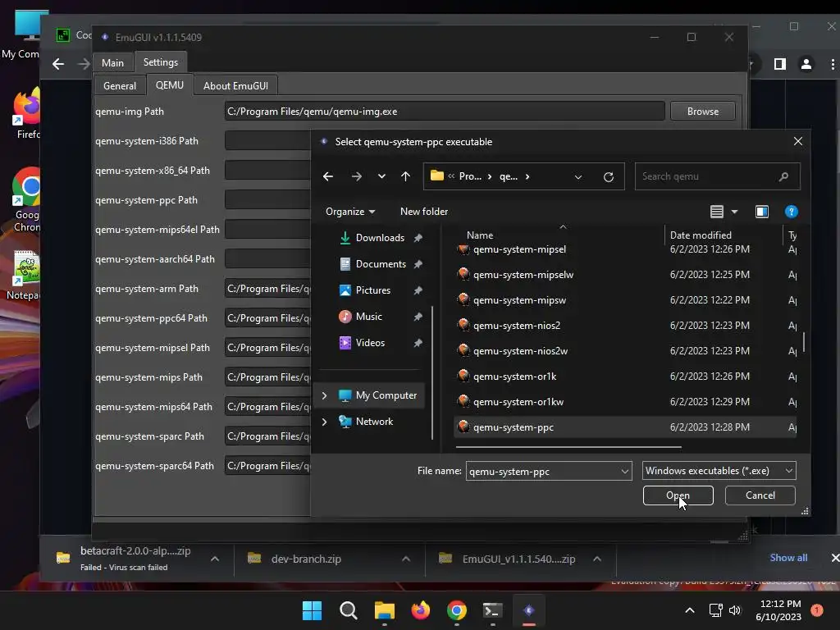Open the Organize menu
The image size is (840, 630).
tap(349, 212)
